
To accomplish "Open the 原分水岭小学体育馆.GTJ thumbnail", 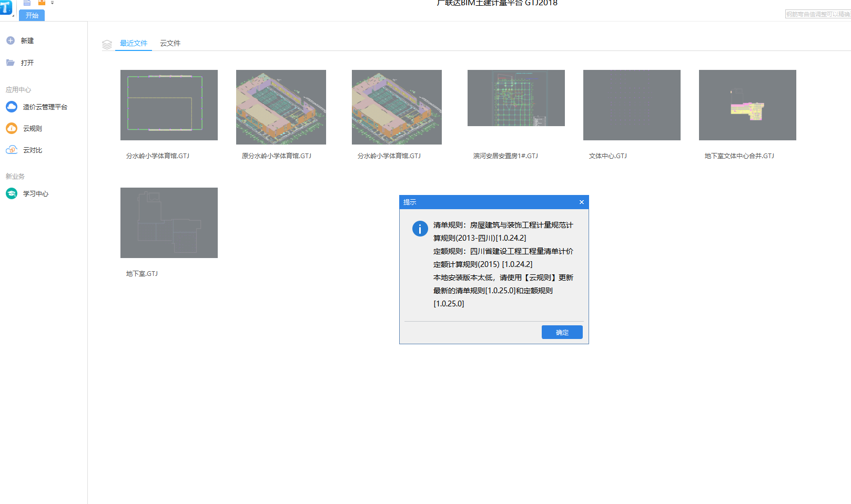I will pyautogui.click(x=281, y=107).
